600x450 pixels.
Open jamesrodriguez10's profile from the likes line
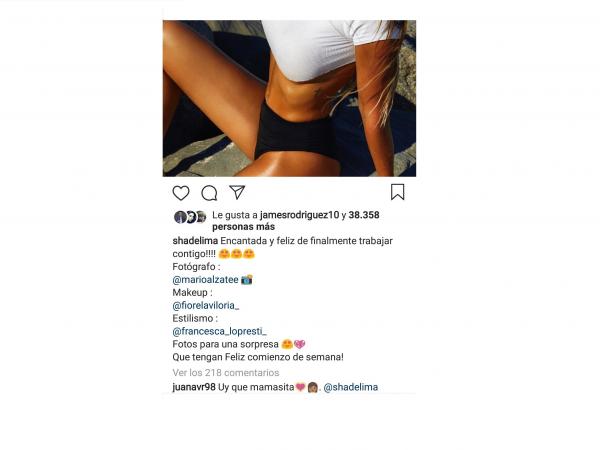point(300,215)
